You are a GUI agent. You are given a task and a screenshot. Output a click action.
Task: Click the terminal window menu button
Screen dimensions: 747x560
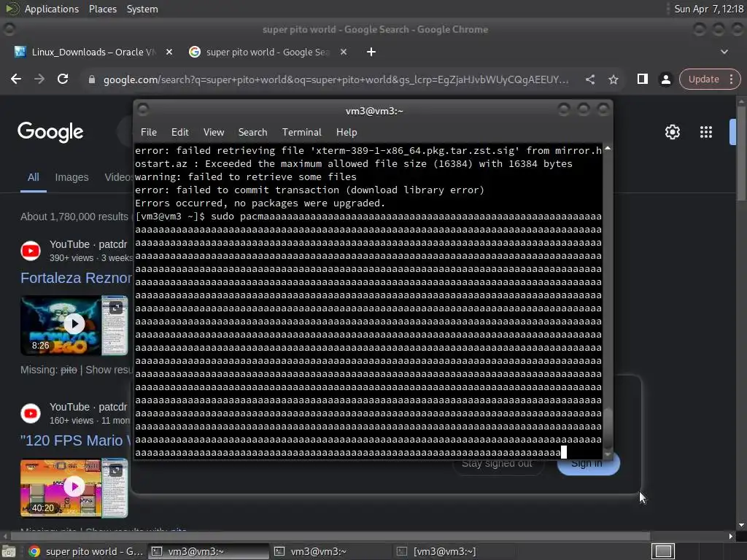(x=142, y=110)
